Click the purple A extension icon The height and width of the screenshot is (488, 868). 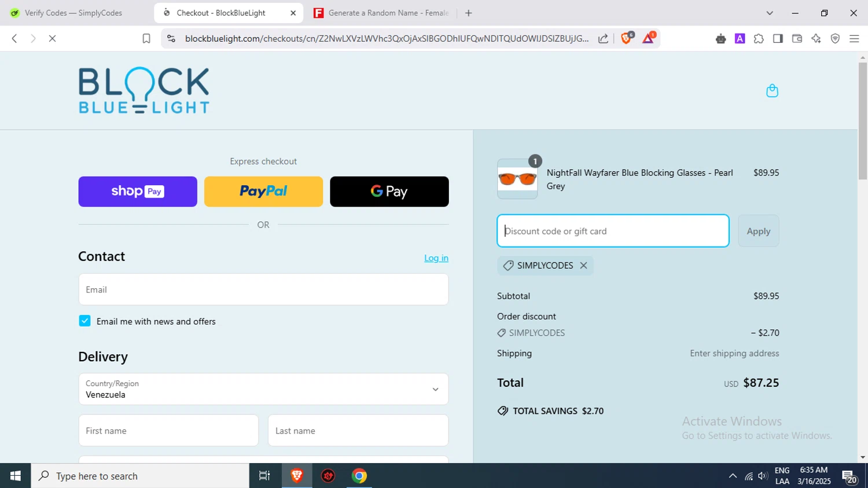[x=740, y=38]
